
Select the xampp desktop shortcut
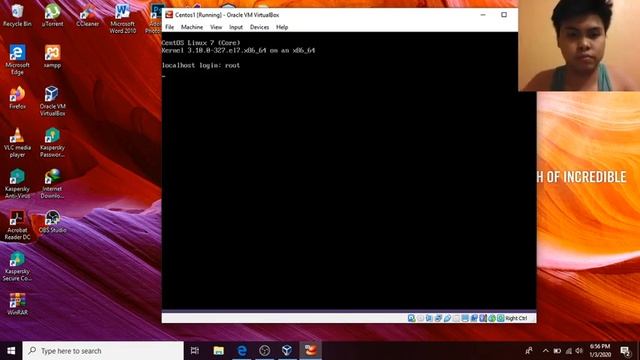52,56
